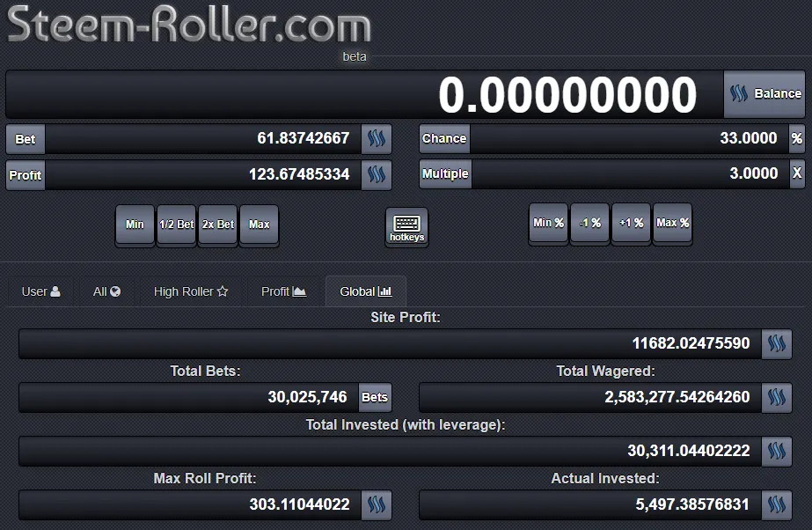The height and width of the screenshot is (530, 812).
Task: Click the Total Invested (with leverage) heading
Action: (406, 425)
